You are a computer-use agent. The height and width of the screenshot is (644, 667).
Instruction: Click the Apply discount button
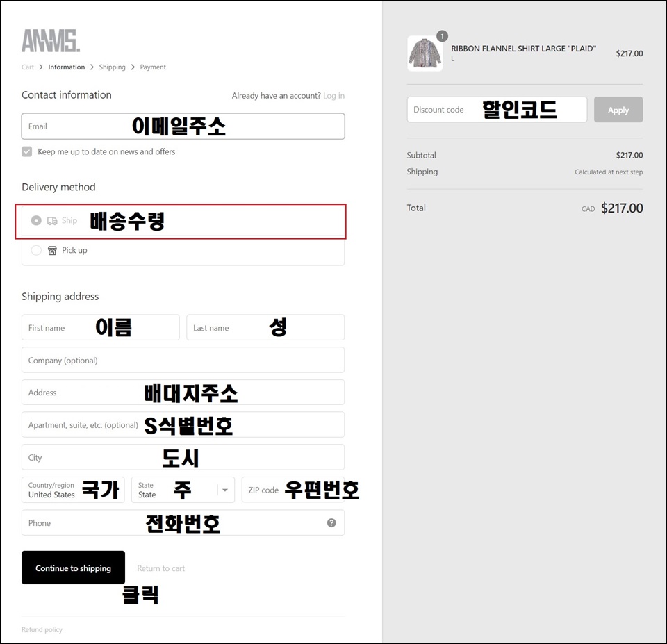pos(618,110)
